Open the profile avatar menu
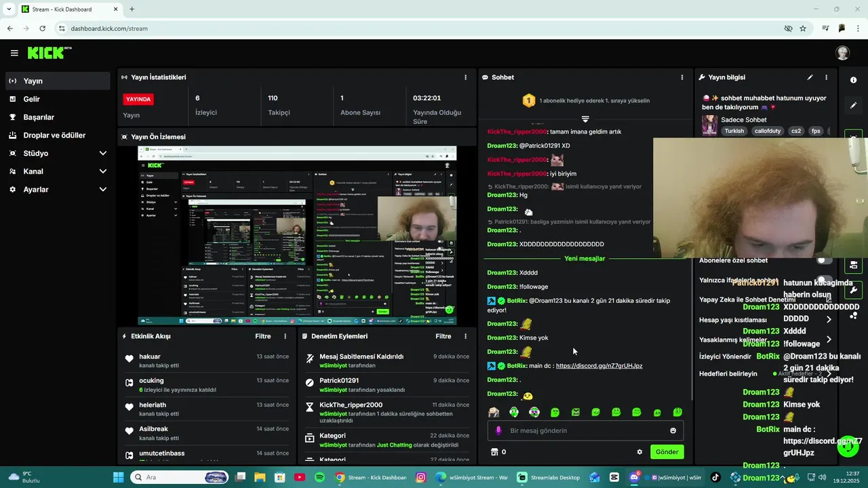The width and height of the screenshot is (868, 488). 843,53
